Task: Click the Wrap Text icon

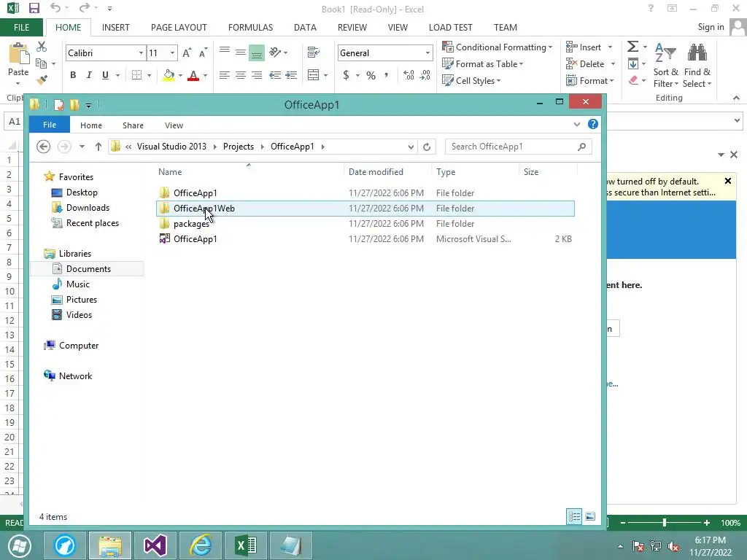Action: 313,52
